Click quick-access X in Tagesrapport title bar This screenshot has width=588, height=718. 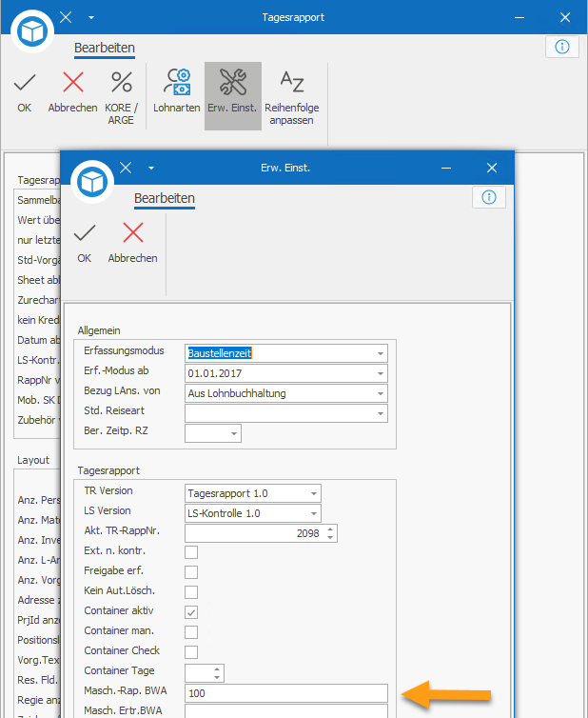(66, 17)
